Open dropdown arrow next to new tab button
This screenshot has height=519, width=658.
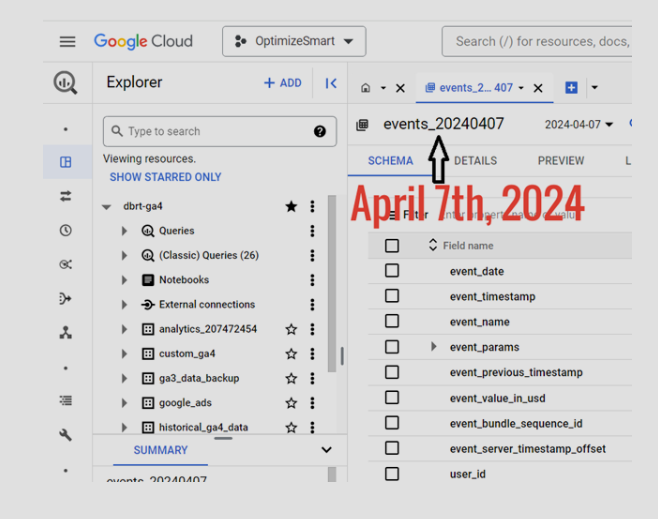click(595, 87)
